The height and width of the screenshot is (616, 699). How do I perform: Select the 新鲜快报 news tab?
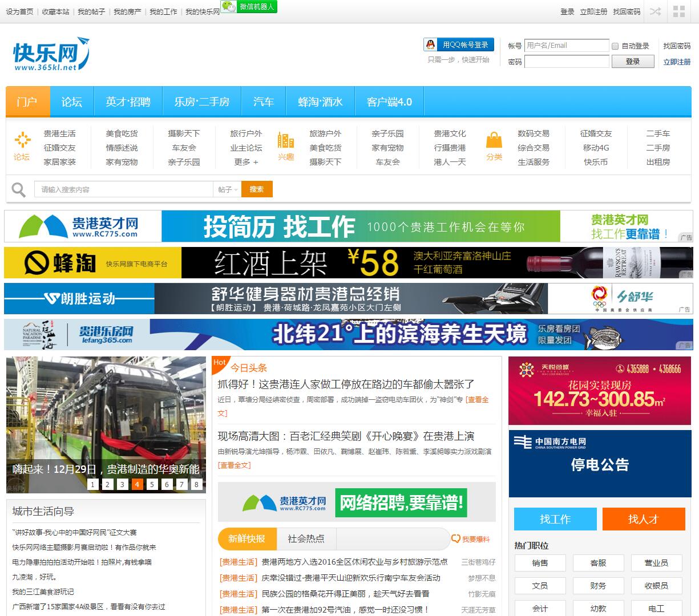247,539
